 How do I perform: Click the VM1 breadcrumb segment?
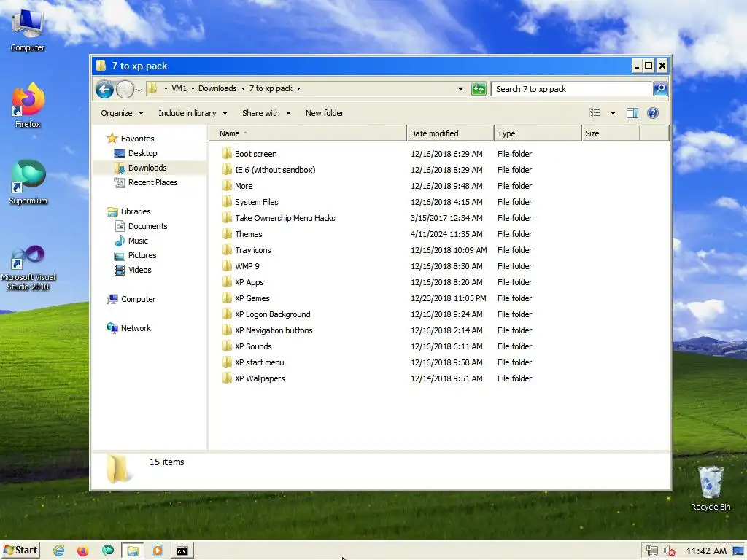coord(179,88)
